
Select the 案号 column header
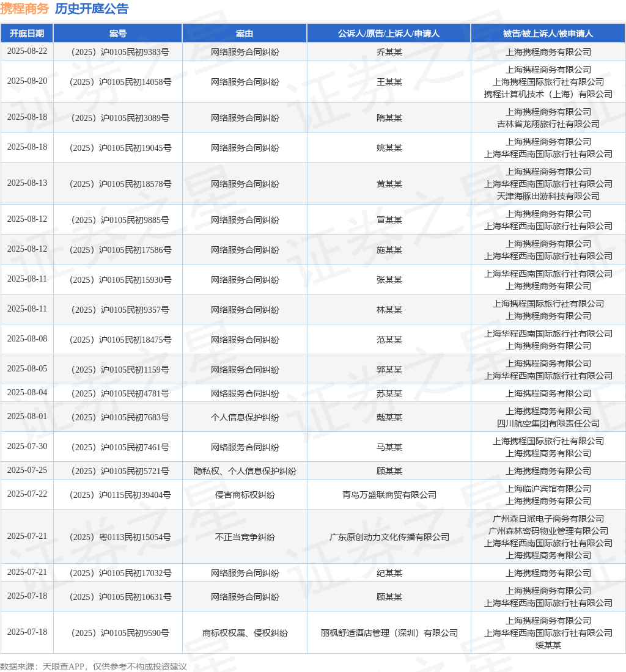118,34
